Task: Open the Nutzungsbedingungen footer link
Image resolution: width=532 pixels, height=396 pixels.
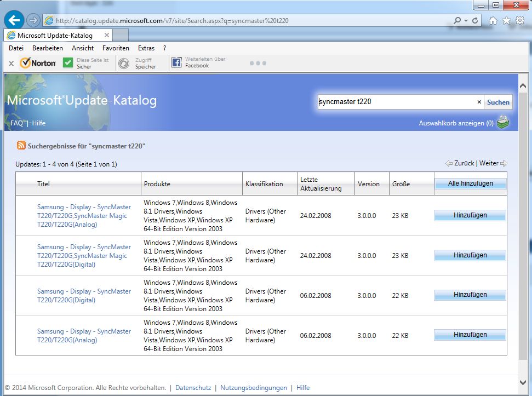Action: pyautogui.click(x=254, y=388)
